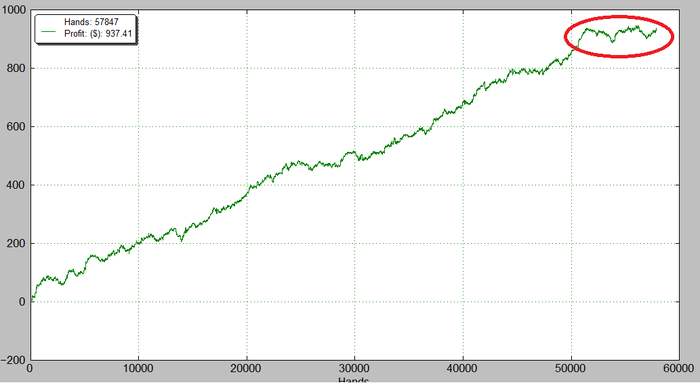
Task: Click y-axis label 600
Action: point(16,127)
